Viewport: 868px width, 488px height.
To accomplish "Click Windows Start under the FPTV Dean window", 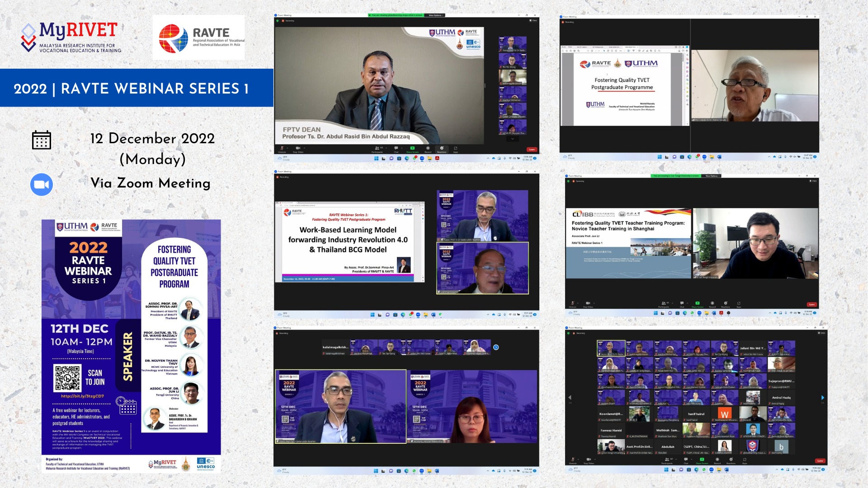I will (377, 158).
